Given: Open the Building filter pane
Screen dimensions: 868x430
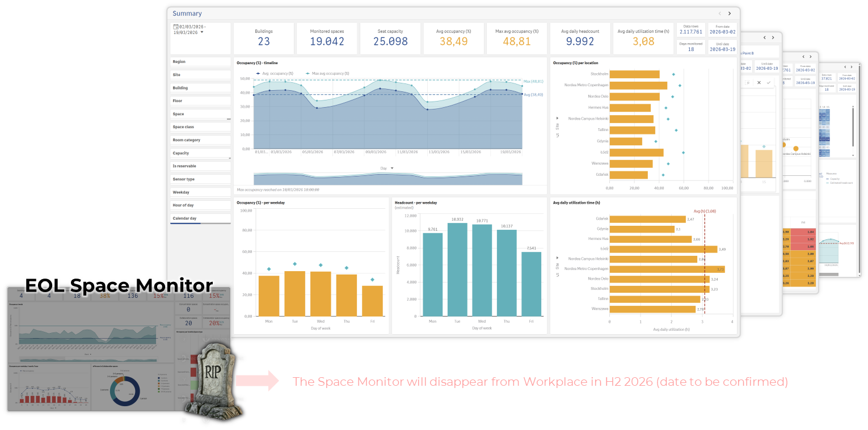Looking at the screenshot, I should coord(200,88).
